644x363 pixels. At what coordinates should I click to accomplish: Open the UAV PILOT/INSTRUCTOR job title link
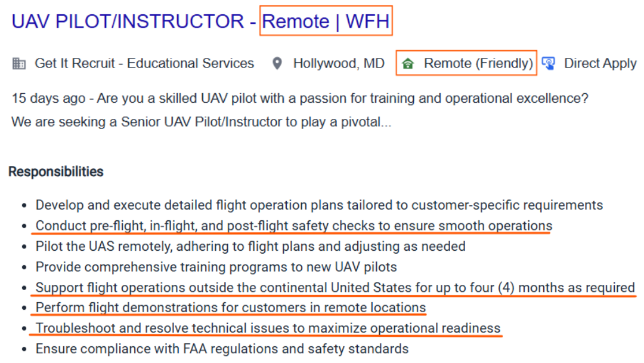pyautogui.click(x=128, y=21)
